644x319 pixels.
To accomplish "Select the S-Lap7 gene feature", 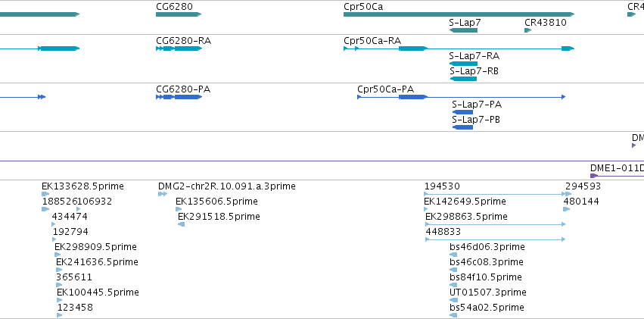I will coord(463,30).
